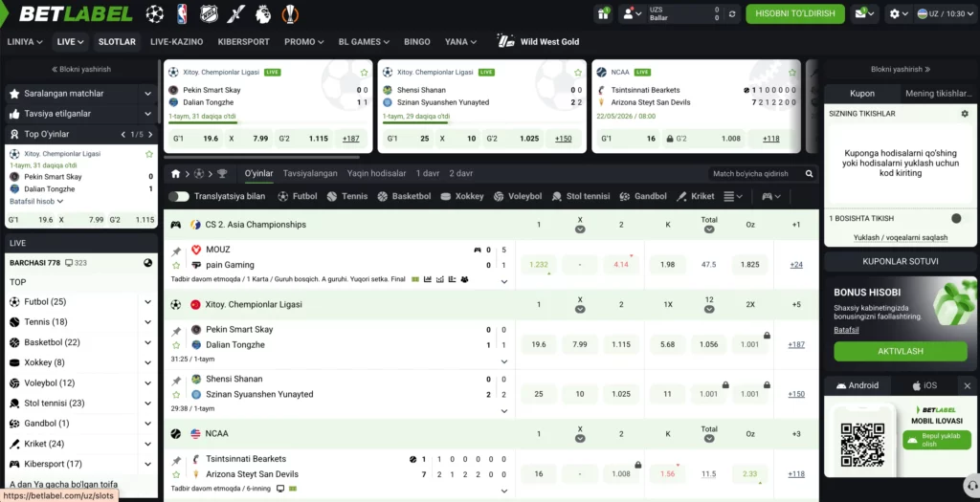Toggle the 1 bosishta tikish switch
This screenshot has width=980, height=502.
pyautogui.click(x=956, y=219)
